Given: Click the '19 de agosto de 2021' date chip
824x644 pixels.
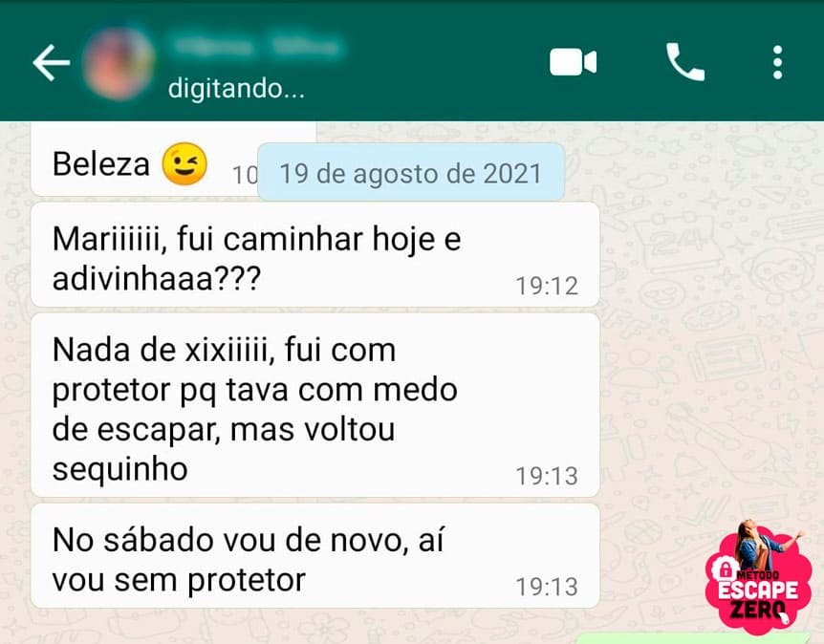Looking at the screenshot, I should pyautogui.click(x=411, y=172).
